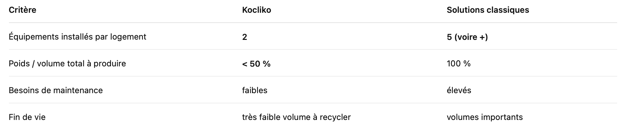The width and height of the screenshot is (644, 134).
Task: Click the word "recycler" in the last row
Action: [x=337, y=117]
